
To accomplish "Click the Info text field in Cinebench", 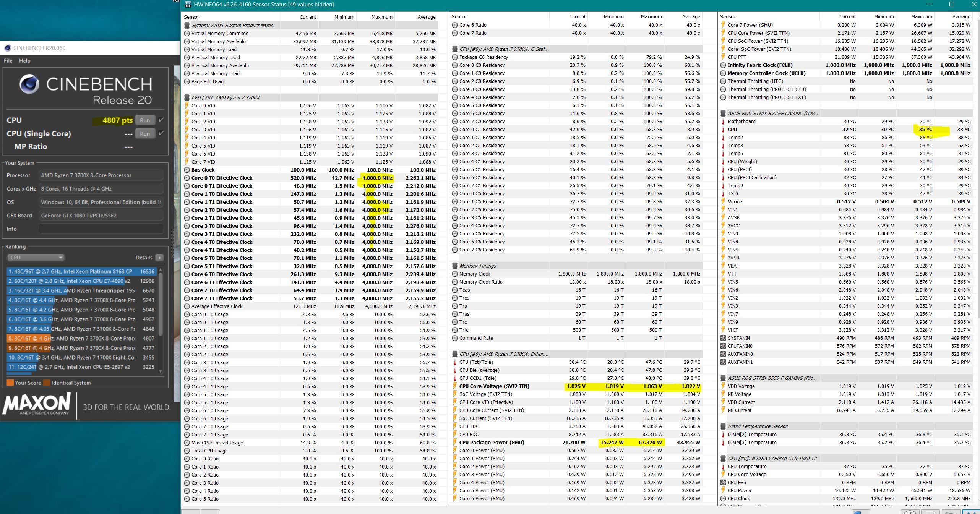I will pos(101,229).
